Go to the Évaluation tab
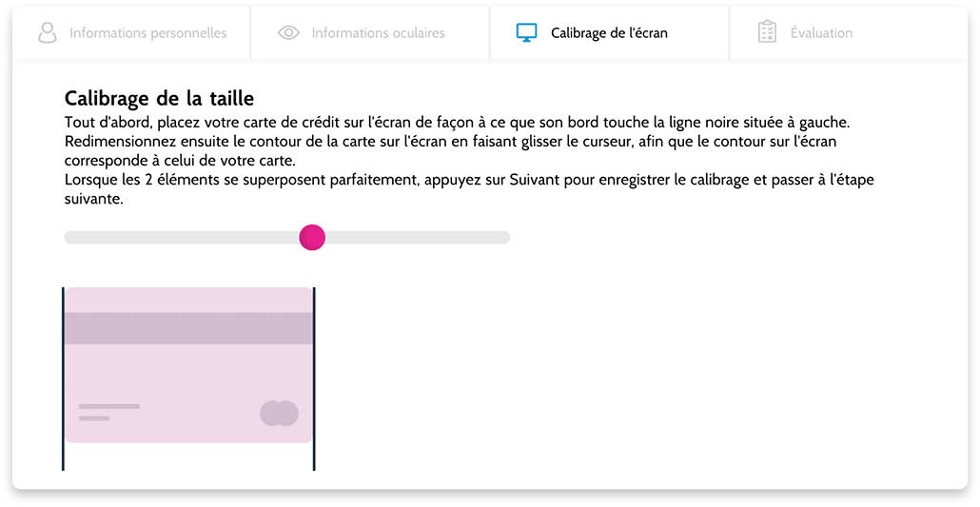980x507 pixels. point(849,33)
